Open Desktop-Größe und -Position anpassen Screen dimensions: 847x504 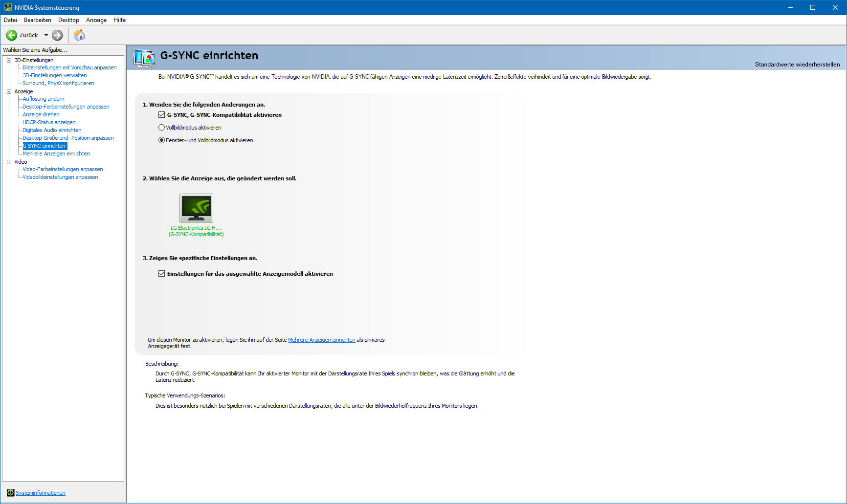pyautogui.click(x=68, y=138)
